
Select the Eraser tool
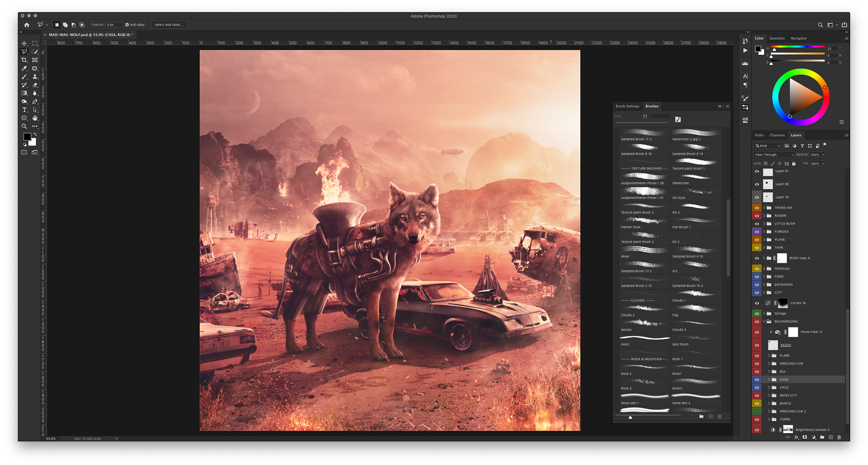tap(35, 85)
